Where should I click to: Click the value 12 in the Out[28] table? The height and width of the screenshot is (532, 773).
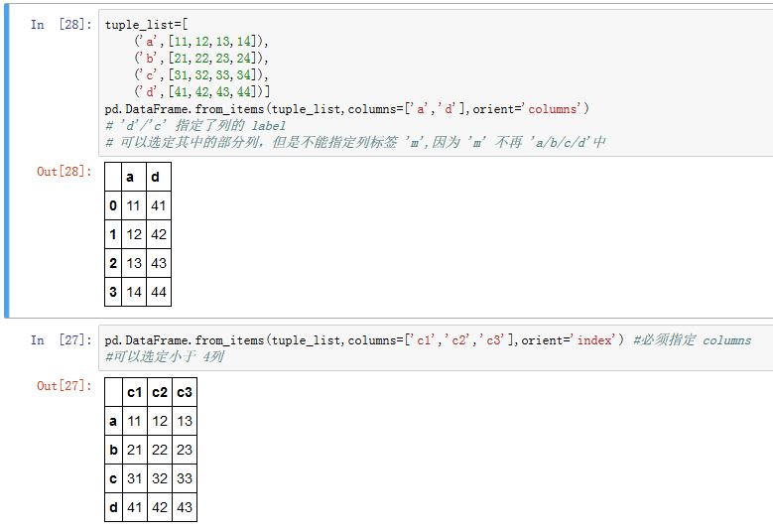[x=132, y=234]
